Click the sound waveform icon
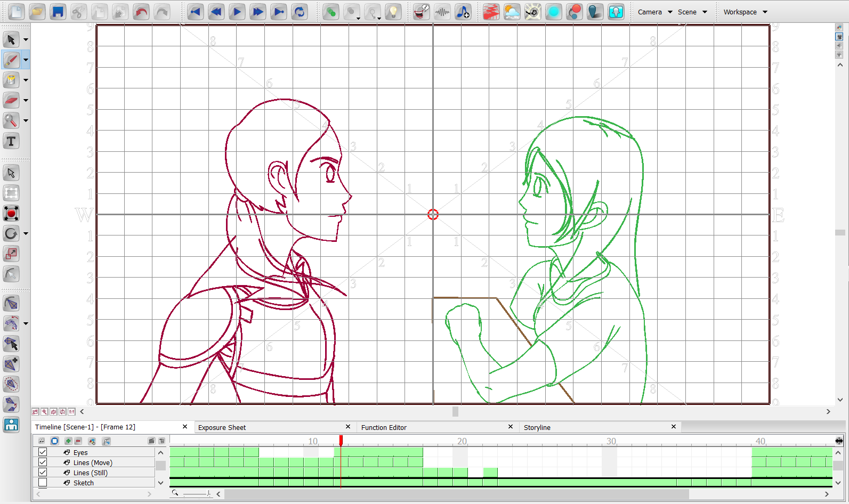Screen dimensions: 849x504 click(442, 12)
